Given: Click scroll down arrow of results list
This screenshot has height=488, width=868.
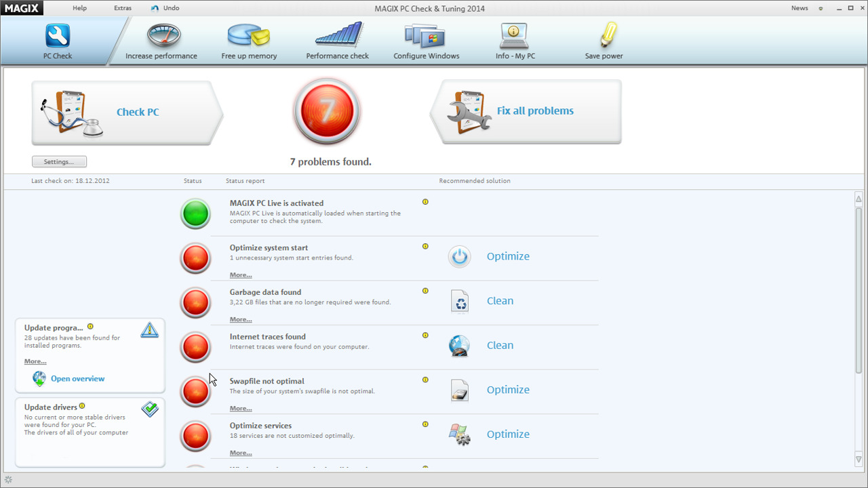Looking at the screenshot, I should pyautogui.click(x=859, y=460).
